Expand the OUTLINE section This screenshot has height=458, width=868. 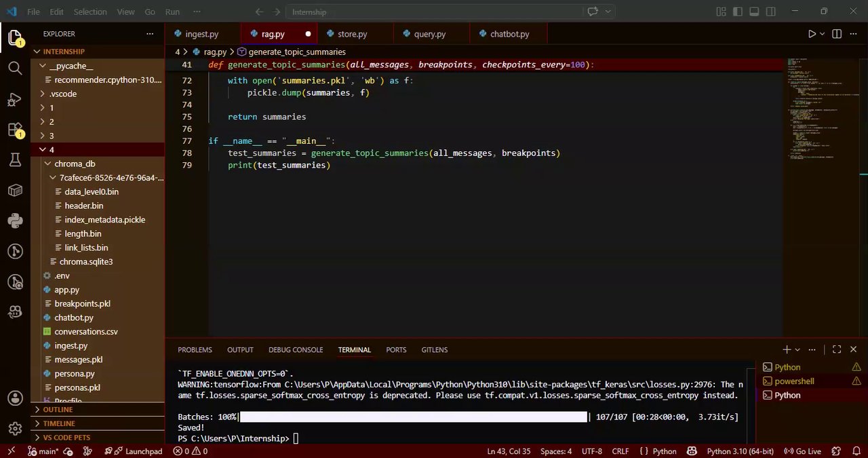click(x=58, y=410)
